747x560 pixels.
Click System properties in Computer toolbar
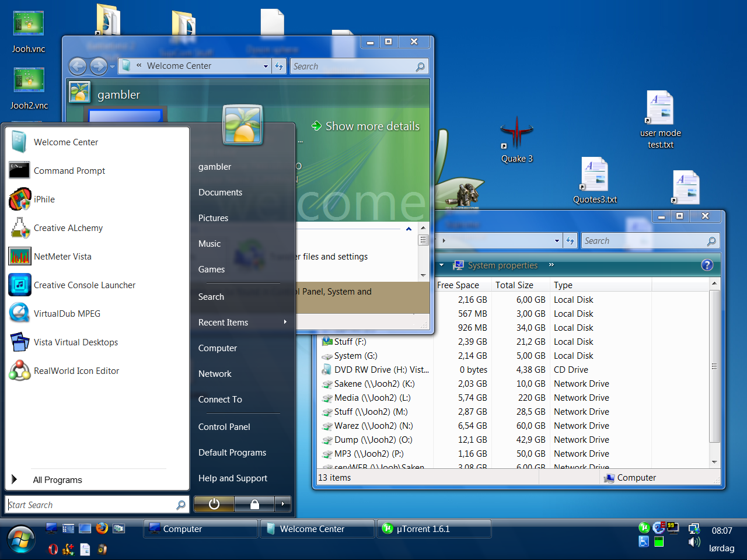[495, 265]
